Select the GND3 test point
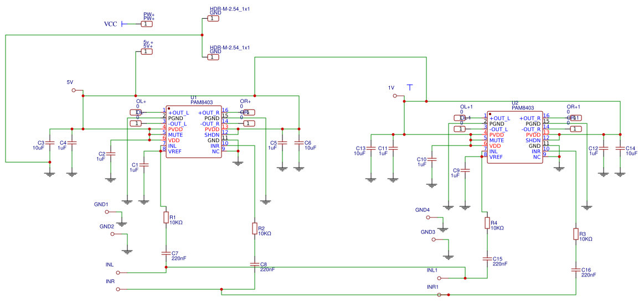 coord(434,239)
